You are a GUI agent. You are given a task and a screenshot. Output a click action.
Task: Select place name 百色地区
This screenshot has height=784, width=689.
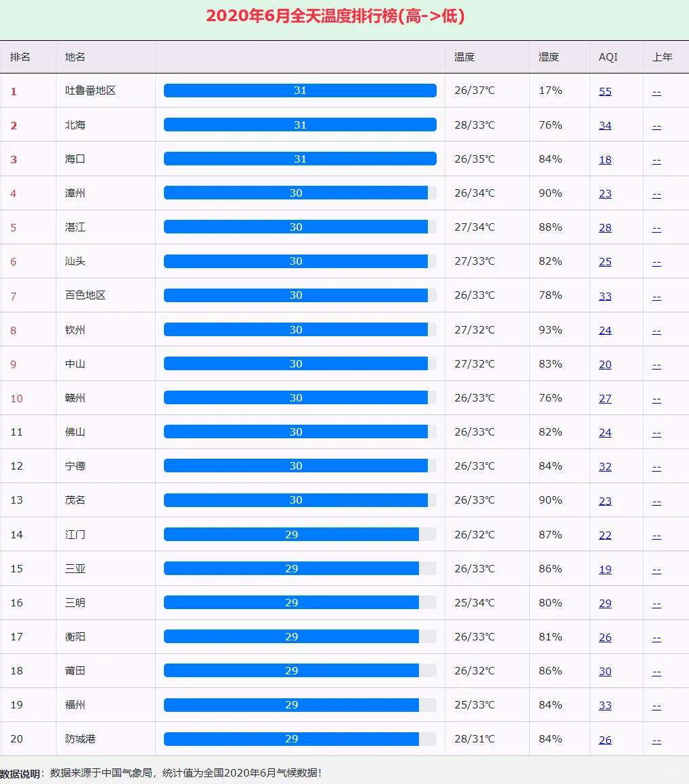tap(86, 295)
